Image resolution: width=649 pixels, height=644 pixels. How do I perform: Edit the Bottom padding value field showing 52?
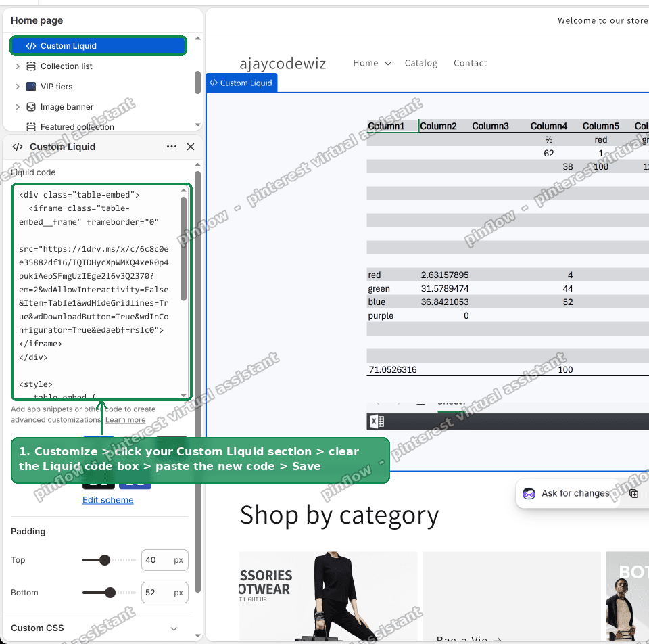(165, 593)
